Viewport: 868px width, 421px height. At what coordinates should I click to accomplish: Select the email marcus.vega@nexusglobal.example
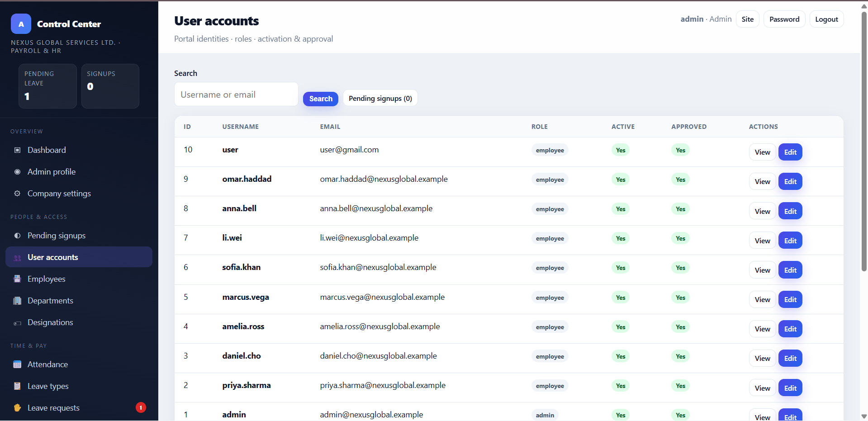382,297
